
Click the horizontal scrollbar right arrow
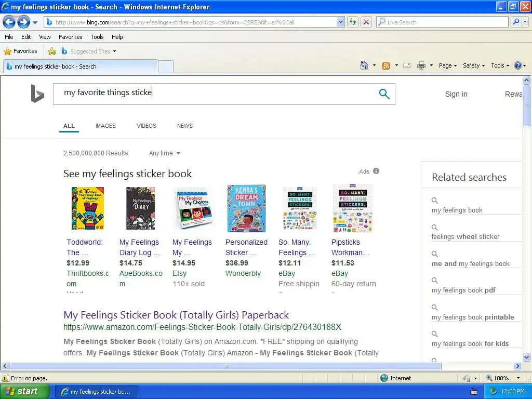pos(517,366)
